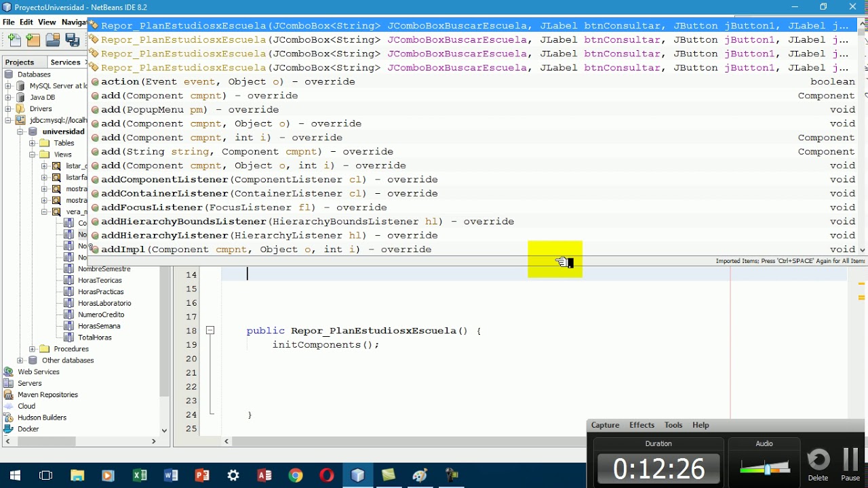Viewport: 868px width, 488px height.
Task: Select the universidad database
Action: pyautogui.click(x=63, y=131)
